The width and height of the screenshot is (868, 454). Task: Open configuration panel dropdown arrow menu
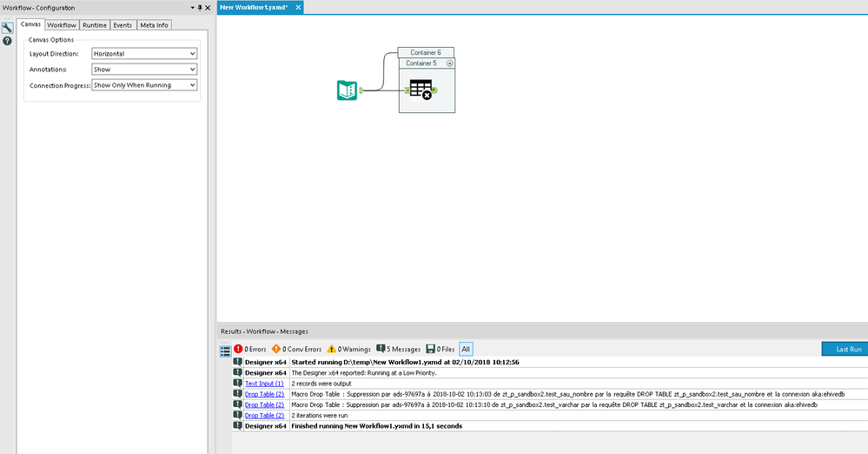click(x=193, y=8)
